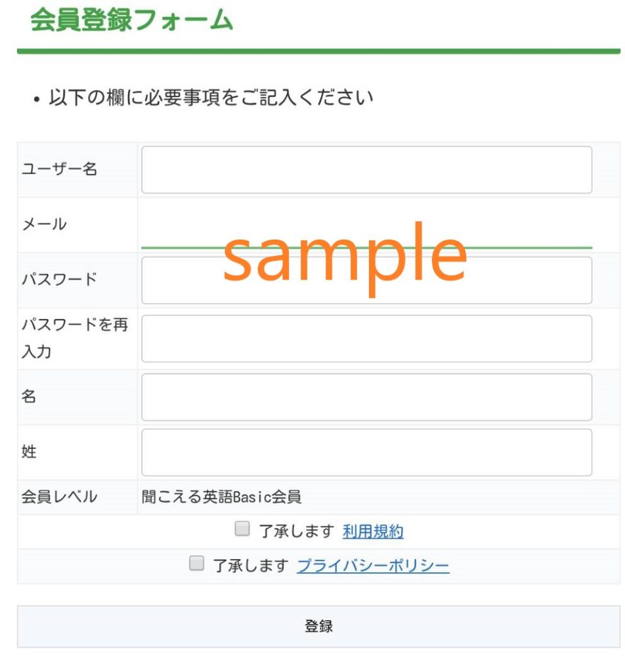
Task: Click the ユーザー名 input field
Action: coord(366,169)
